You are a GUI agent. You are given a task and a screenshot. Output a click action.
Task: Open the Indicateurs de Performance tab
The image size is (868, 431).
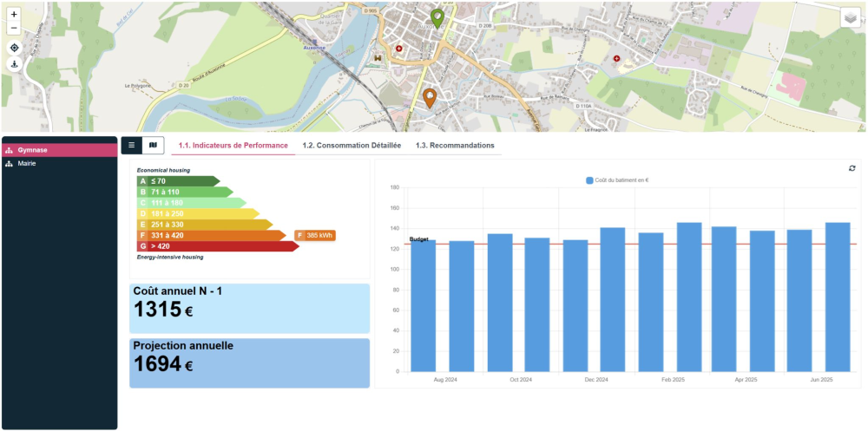(x=233, y=146)
